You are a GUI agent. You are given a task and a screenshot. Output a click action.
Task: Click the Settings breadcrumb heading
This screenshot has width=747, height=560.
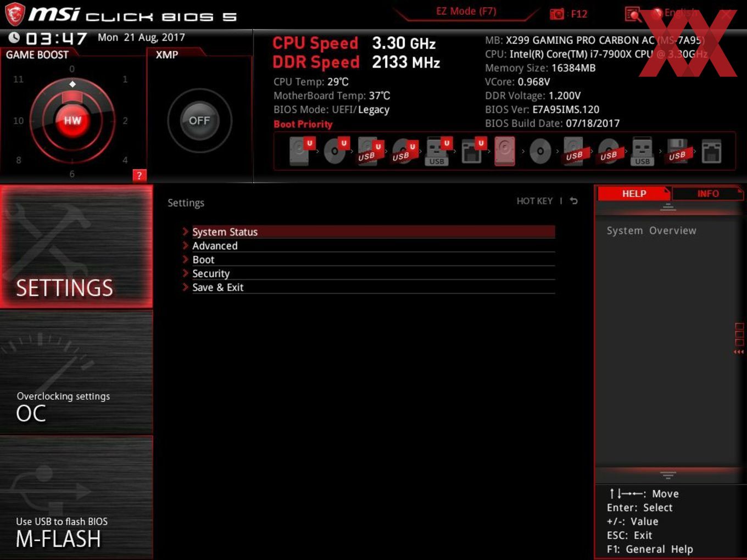(x=186, y=203)
